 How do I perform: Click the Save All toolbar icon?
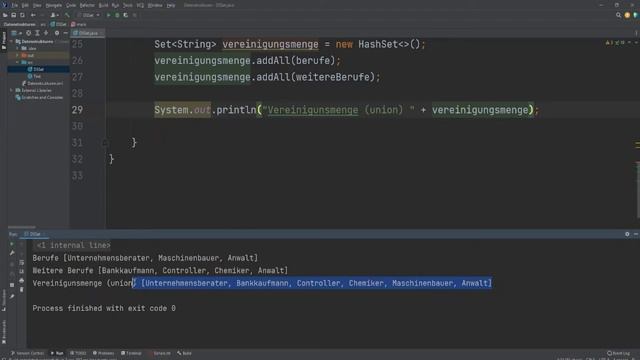(x=13, y=15)
